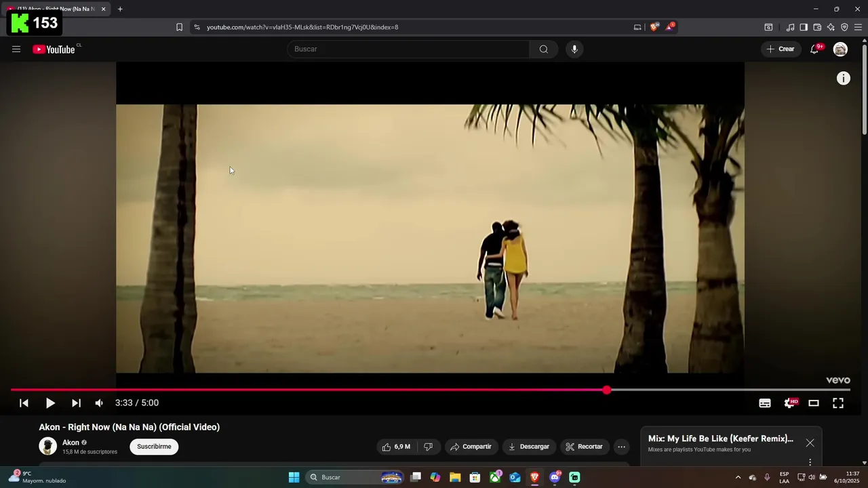Close the Mix playlist panel

[x=810, y=443]
